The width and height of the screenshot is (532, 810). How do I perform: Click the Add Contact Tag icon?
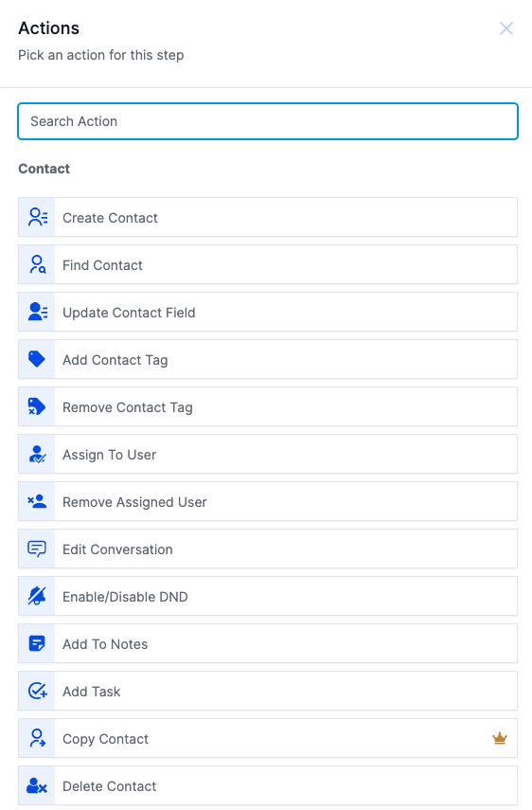pos(37,360)
